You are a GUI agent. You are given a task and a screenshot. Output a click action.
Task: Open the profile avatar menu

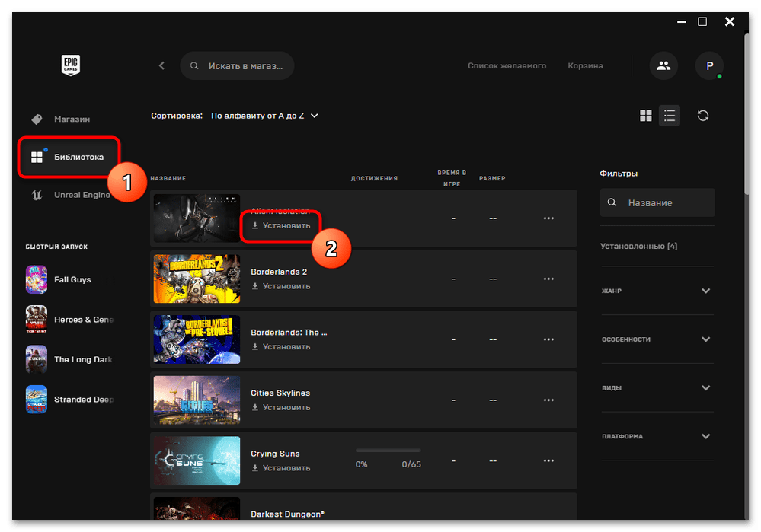(x=709, y=66)
